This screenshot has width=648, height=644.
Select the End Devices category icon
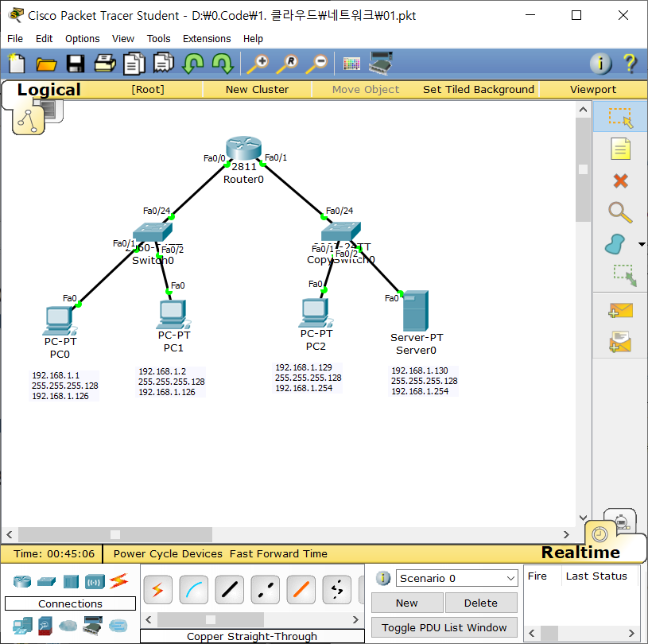pyautogui.click(x=22, y=626)
